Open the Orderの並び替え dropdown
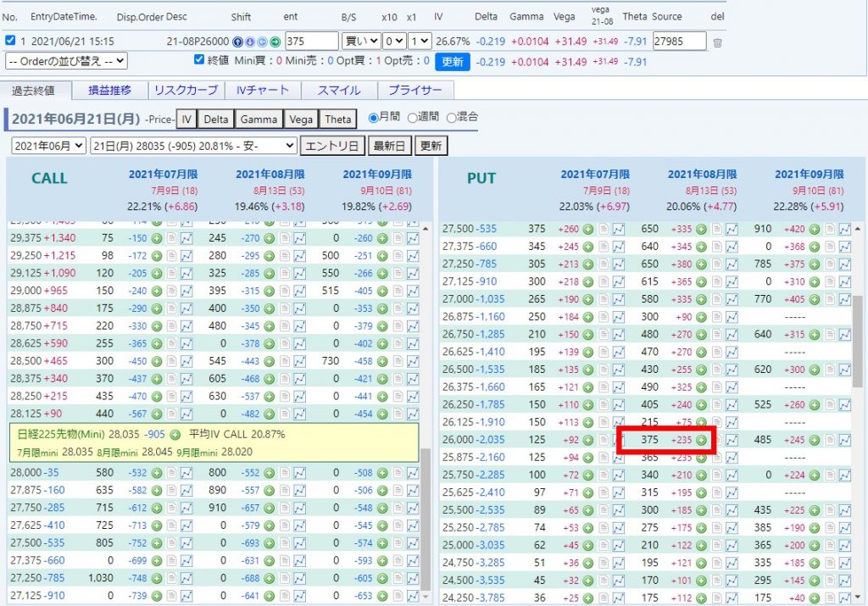 click(x=66, y=61)
